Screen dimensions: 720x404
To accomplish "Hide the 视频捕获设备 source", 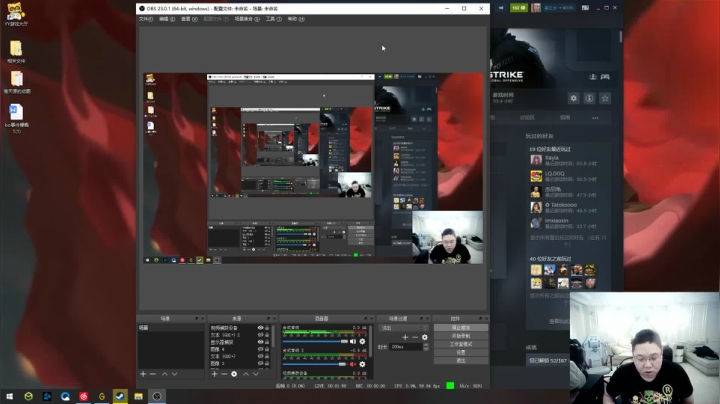I will [260, 328].
